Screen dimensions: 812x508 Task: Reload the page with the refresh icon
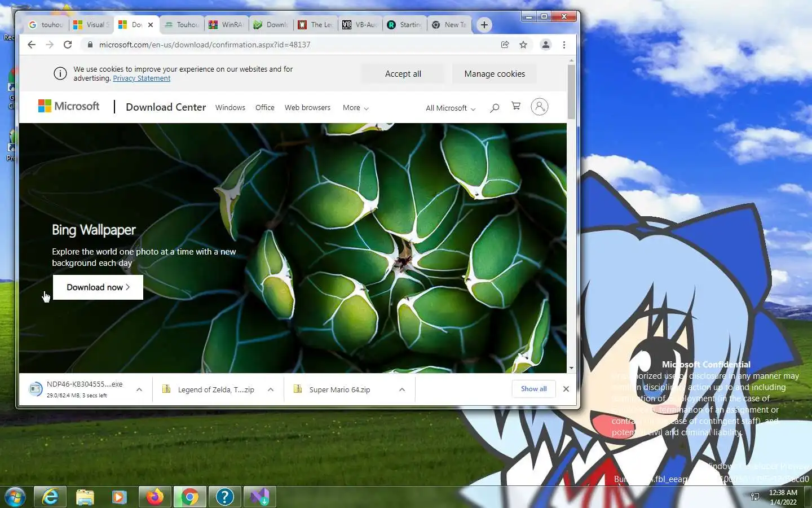click(x=68, y=45)
